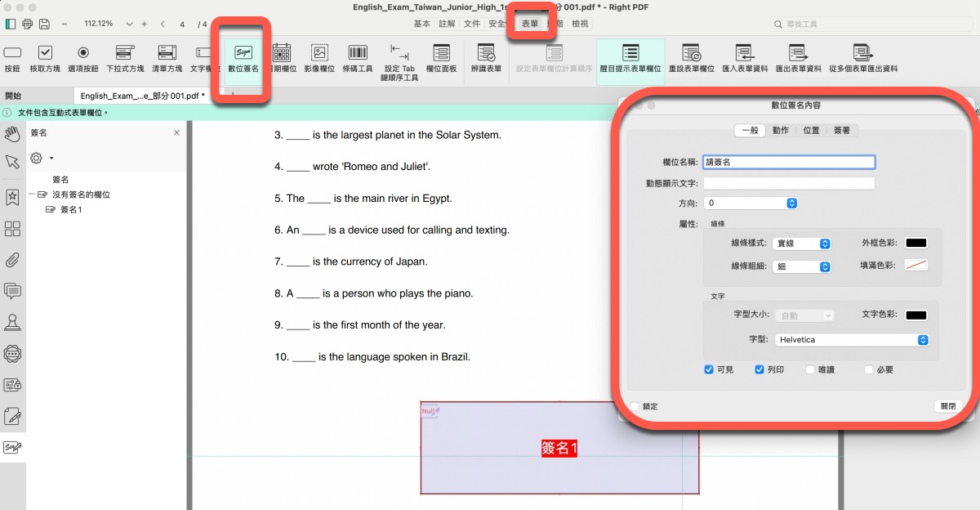Click the 動態顯示文字 tooltip input
The image size is (980, 510).
point(789,183)
